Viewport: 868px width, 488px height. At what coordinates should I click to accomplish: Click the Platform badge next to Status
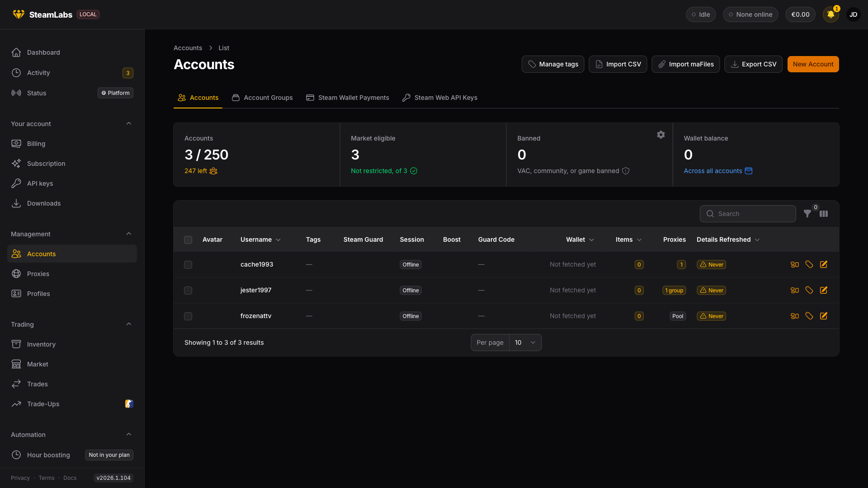click(116, 93)
